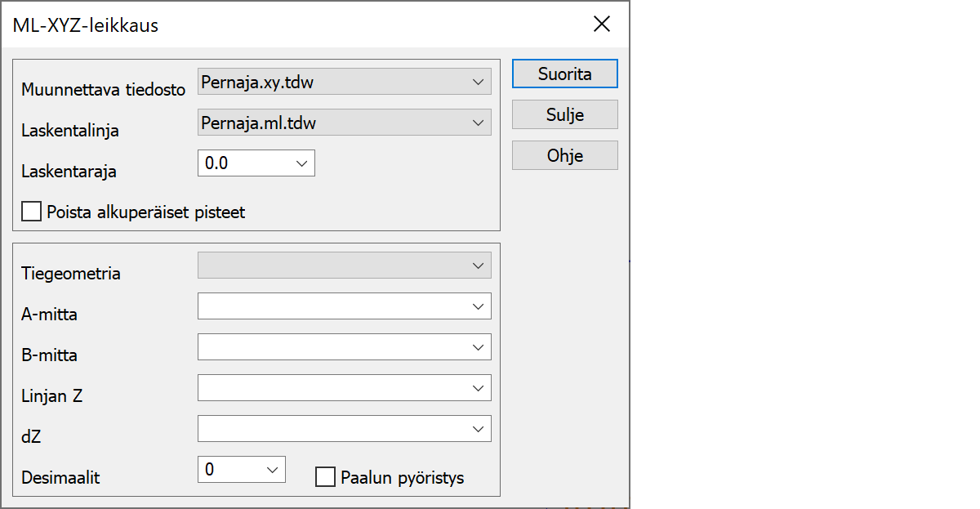Expand the Laskentalinja file dropdown

tap(478, 123)
